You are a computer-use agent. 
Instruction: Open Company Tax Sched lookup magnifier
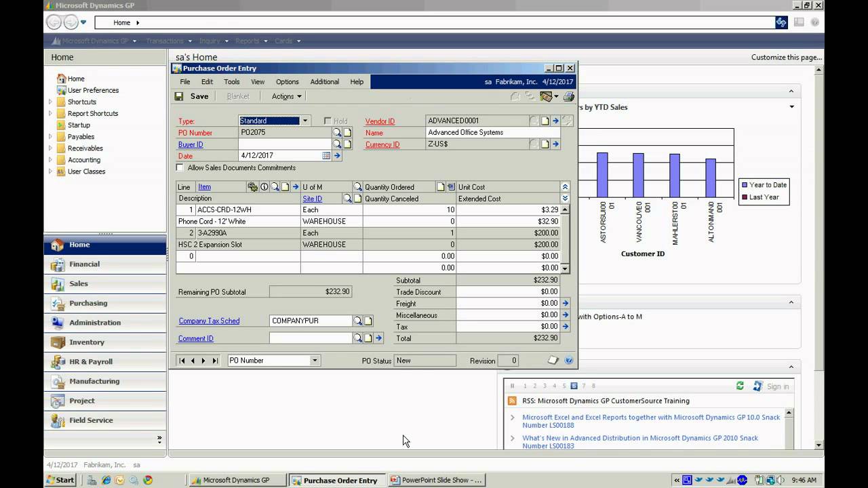pos(357,321)
